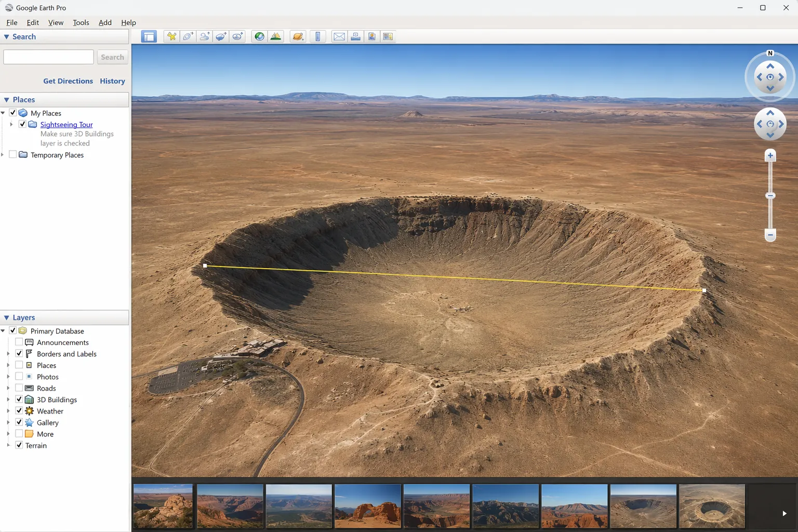Click the N compass north marker
The image size is (798, 532).
click(x=770, y=53)
